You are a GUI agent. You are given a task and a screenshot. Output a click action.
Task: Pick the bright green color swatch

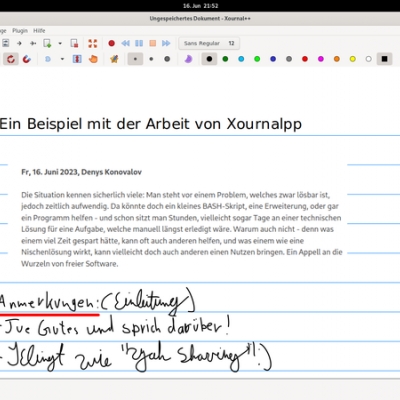coord(257,59)
